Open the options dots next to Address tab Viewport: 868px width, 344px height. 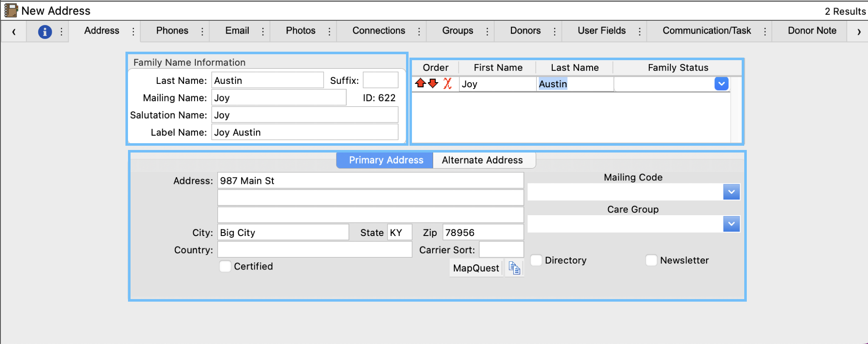click(133, 32)
